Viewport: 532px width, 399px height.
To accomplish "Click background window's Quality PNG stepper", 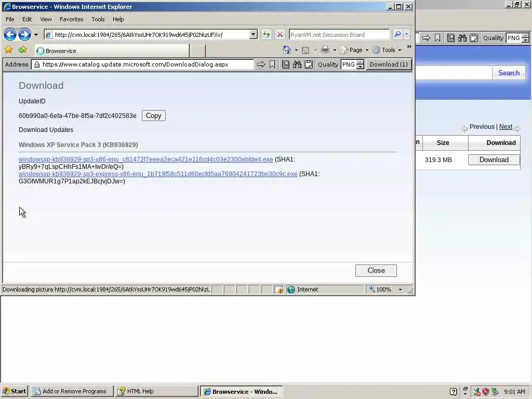I will coord(526,38).
